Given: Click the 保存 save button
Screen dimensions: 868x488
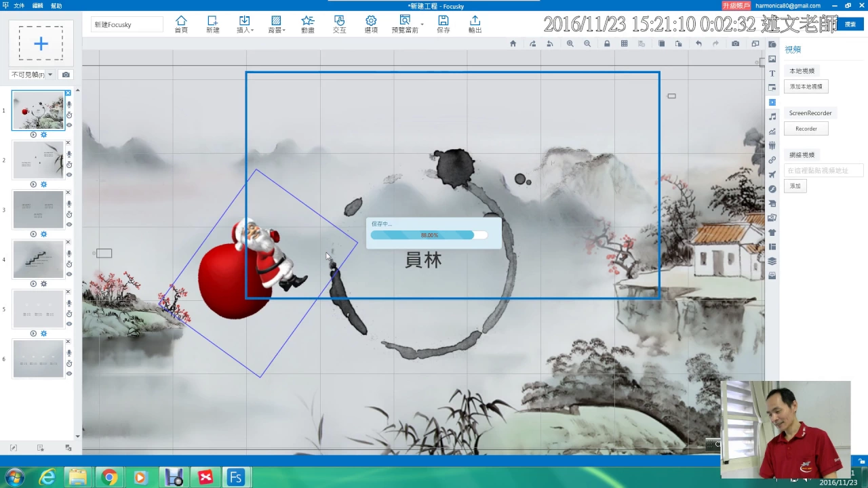Looking at the screenshot, I should [x=443, y=24].
